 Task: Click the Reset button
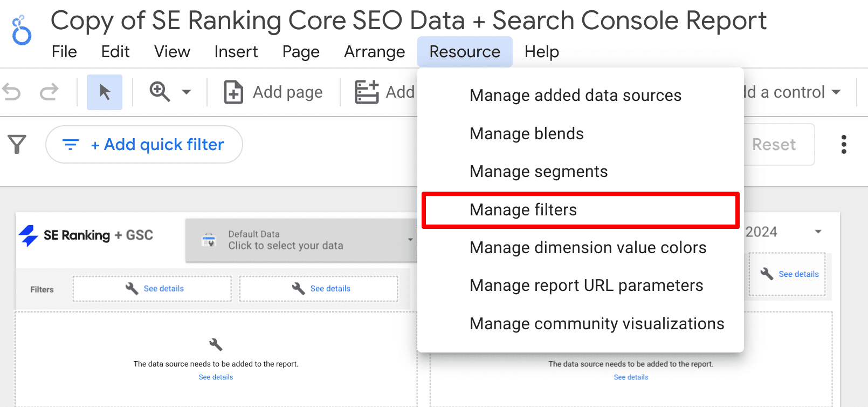(774, 145)
